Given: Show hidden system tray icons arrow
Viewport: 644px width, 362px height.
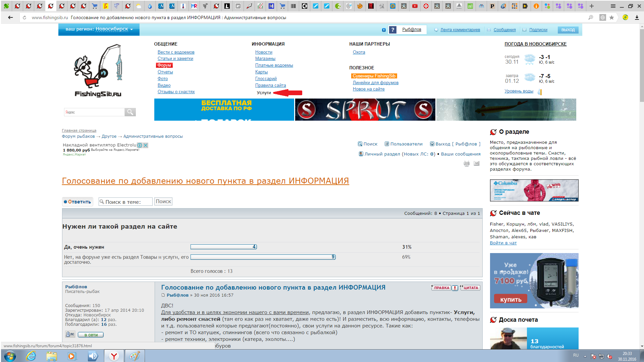Looking at the screenshot, I should 585,356.
